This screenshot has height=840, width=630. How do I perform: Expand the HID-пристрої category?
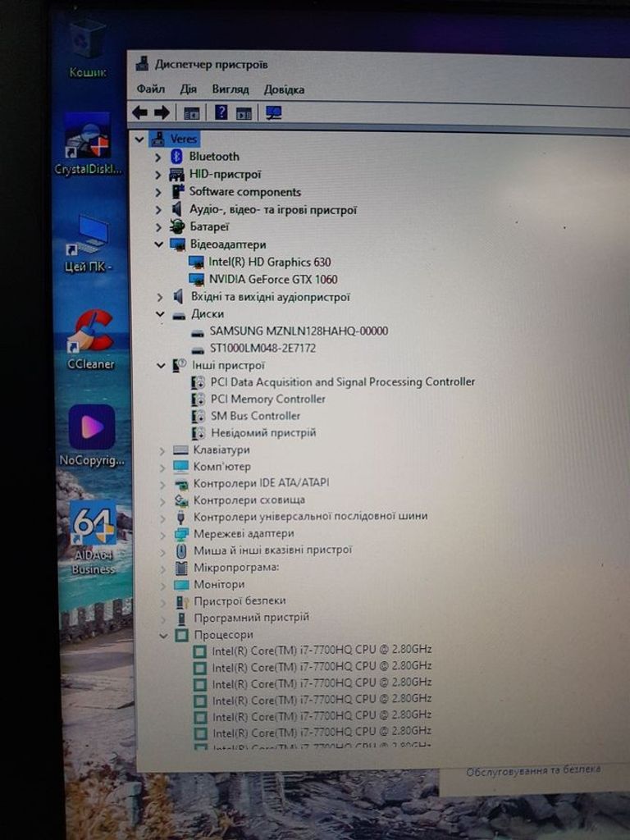point(157,175)
